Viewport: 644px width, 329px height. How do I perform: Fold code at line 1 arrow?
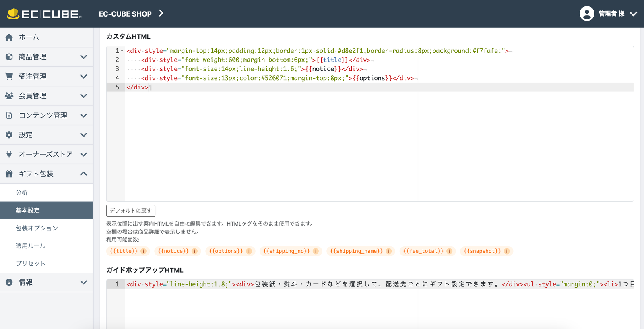coord(122,51)
